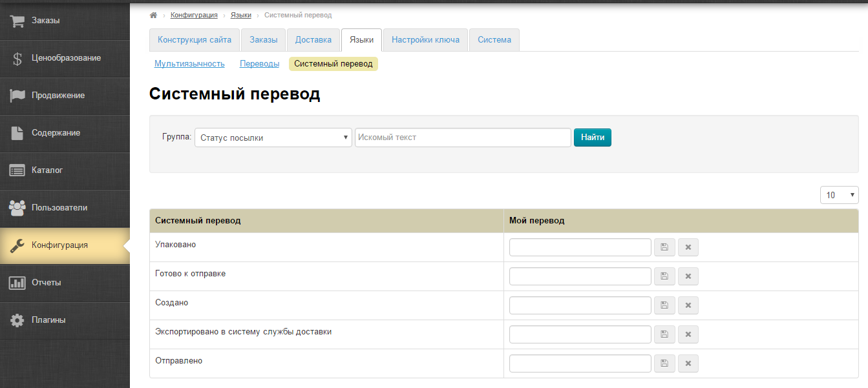Image resolution: width=868 pixels, height=388 pixels.
Task: Click Языки breadcrumb link
Action: tap(241, 14)
